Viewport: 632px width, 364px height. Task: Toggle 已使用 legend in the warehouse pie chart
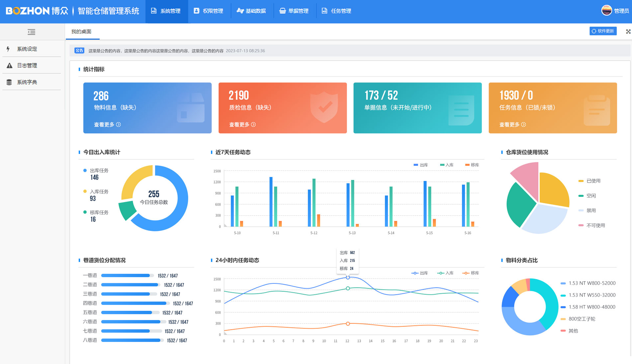tap(589, 181)
